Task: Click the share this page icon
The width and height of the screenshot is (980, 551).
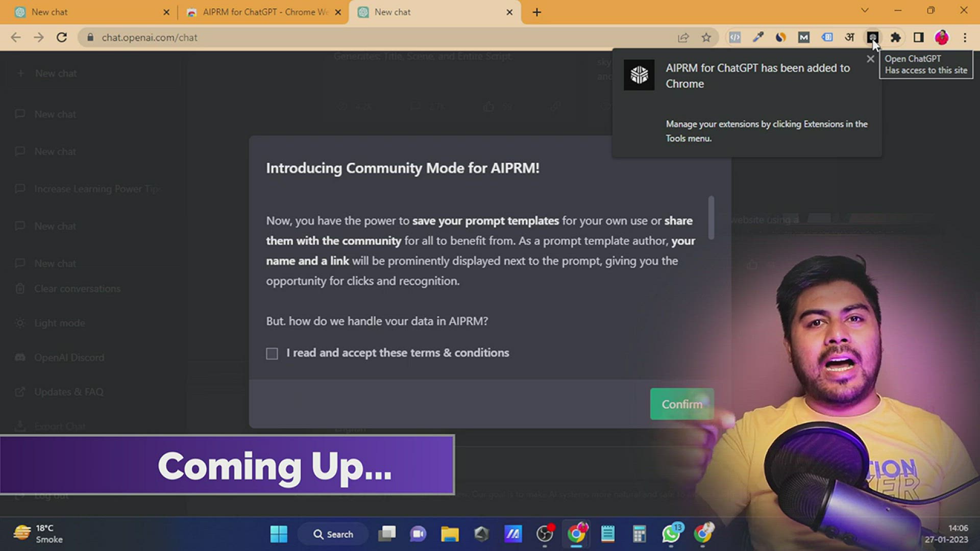Action: 683,37
